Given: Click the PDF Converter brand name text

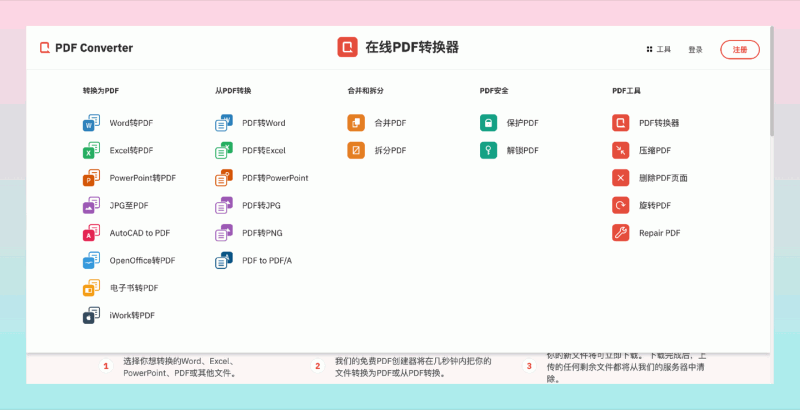Looking at the screenshot, I should [x=94, y=48].
